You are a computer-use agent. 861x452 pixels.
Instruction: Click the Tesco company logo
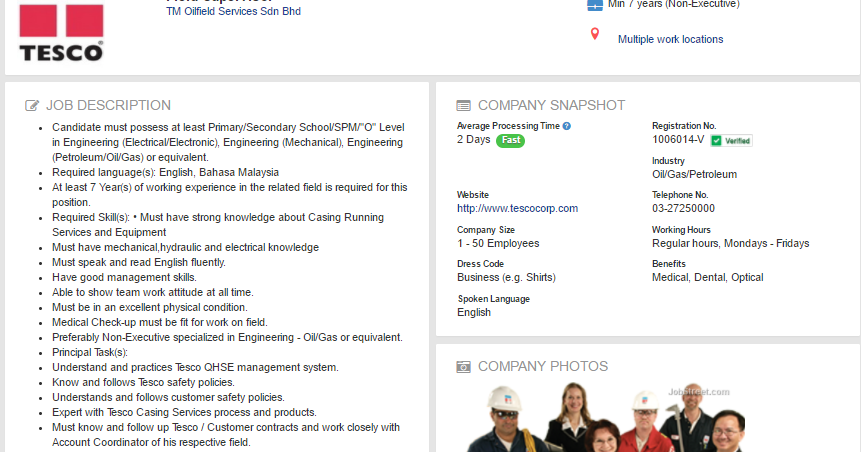tap(61, 32)
